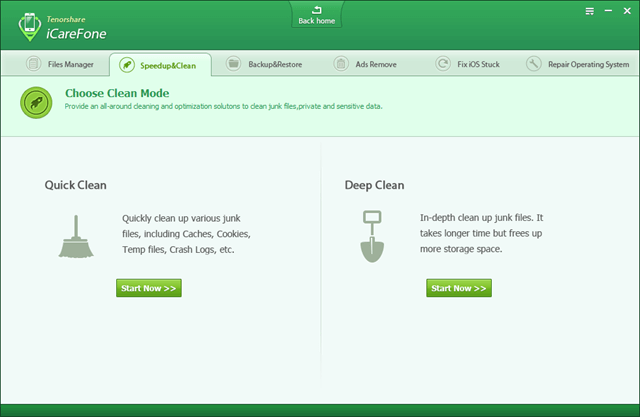Click the Files Manager tab icon
Image resolution: width=640 pixels, height=417 pixels.
33,64
